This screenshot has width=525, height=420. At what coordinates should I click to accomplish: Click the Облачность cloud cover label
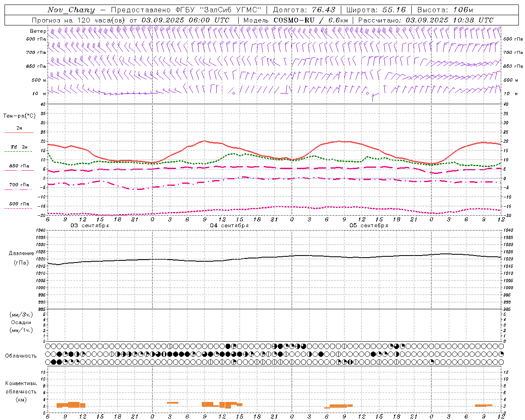pos(21,356)
